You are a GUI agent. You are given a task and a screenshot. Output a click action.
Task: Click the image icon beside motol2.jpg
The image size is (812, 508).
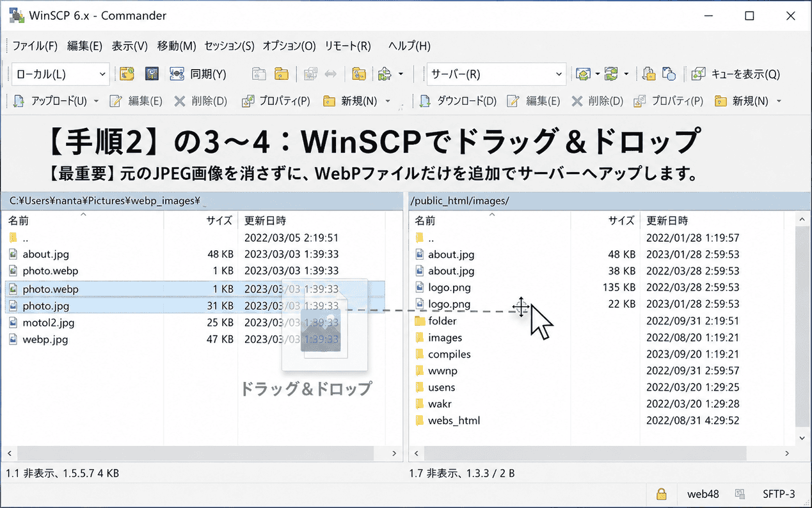[x=14, y=322]
